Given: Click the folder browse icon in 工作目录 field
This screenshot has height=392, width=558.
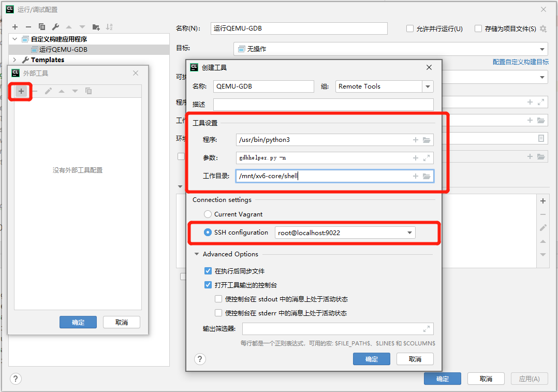Looking at the screenshot, I should (x=427, y=176).
